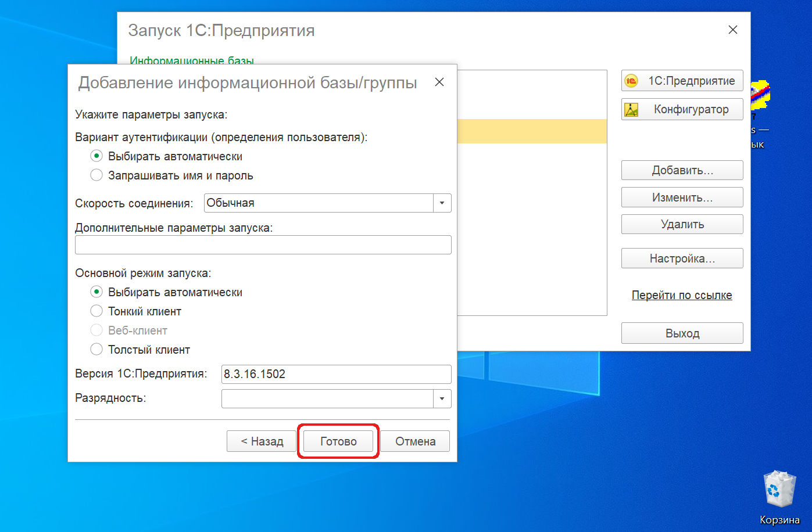
Task: Choose 'Тонкий клиент' launch mode
Action: coord(96,311)
